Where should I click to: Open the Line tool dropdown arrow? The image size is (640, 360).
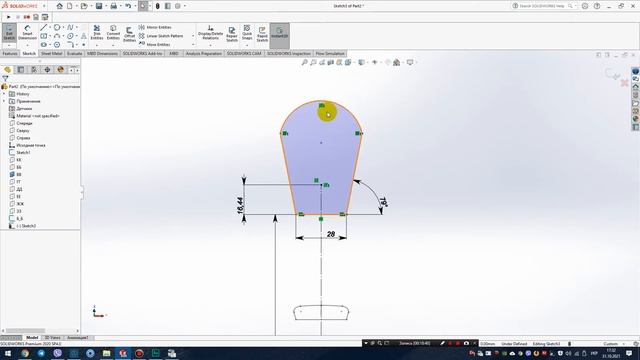point(50,27)
